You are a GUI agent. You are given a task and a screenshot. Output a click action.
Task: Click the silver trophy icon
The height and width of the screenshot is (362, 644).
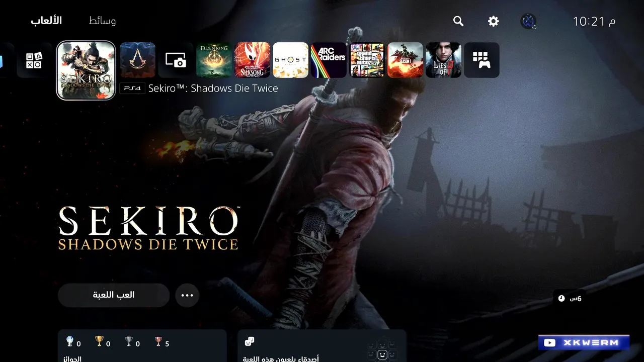coord(129,342)
